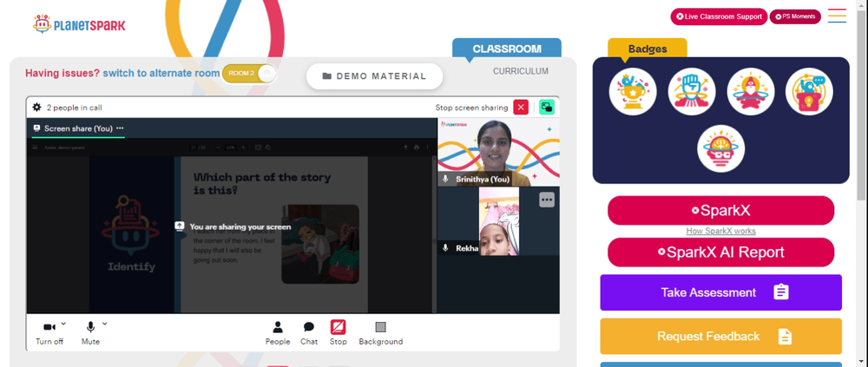Open Live Classroom Support
This screenshot has width=868, height=367.
click(719, 16)
